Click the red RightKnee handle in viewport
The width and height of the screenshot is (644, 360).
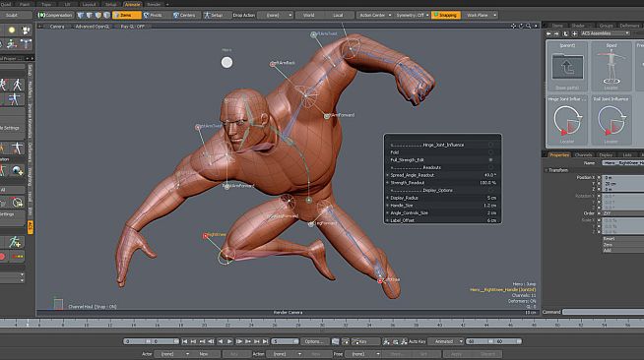point(205,235)
